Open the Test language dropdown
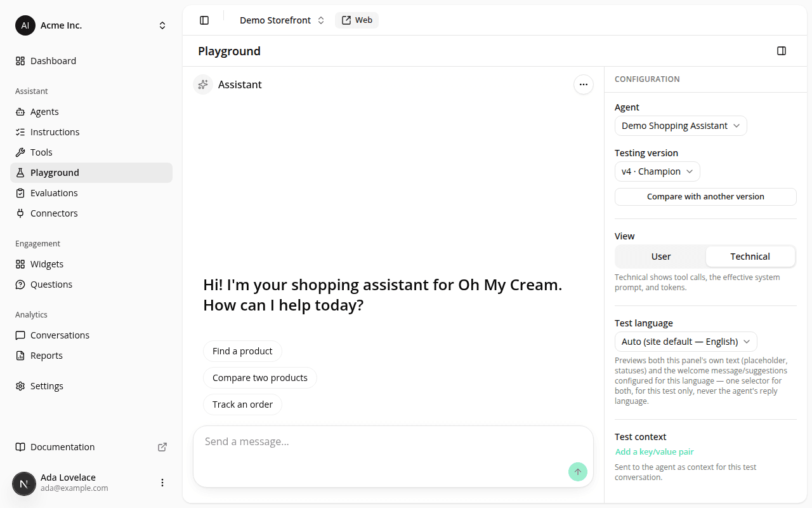Viewport: 812px width, 508px height. [686, 342]
